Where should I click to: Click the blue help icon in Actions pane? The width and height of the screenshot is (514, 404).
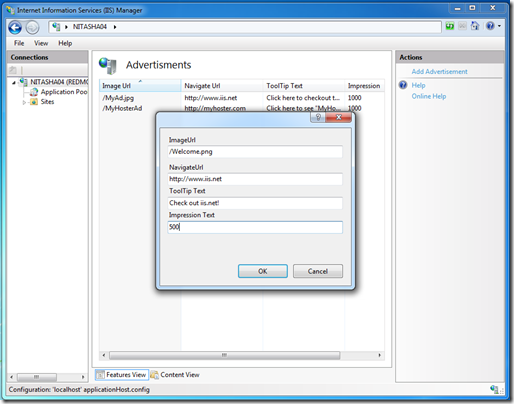403,85
